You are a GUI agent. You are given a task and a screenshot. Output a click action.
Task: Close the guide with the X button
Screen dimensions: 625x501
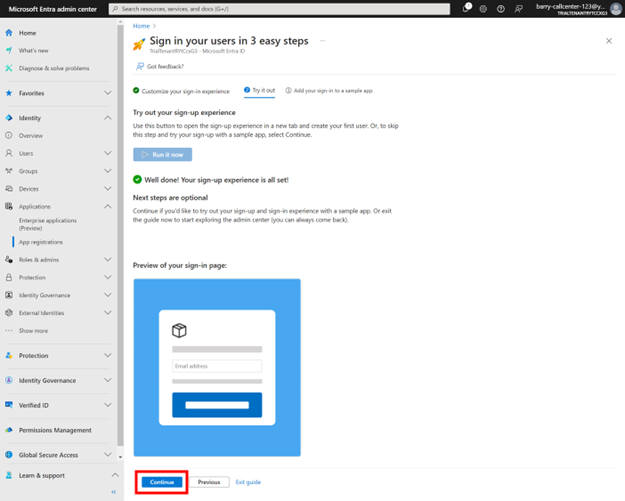click(x=609, y=41)
